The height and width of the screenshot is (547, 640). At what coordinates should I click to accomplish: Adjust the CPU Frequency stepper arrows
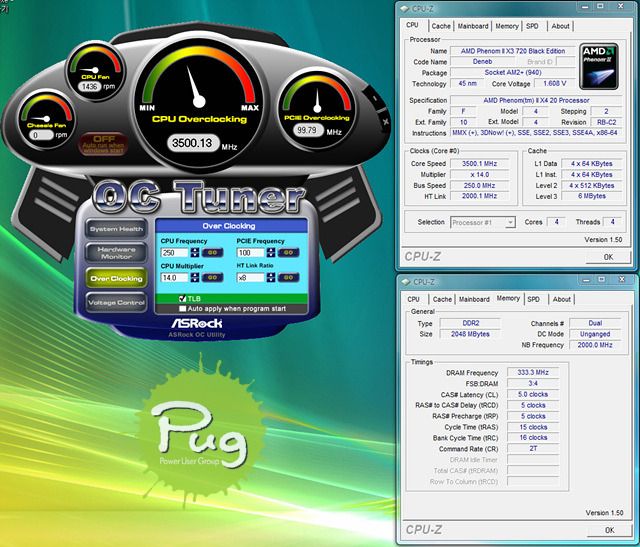[x=195, y=253]
